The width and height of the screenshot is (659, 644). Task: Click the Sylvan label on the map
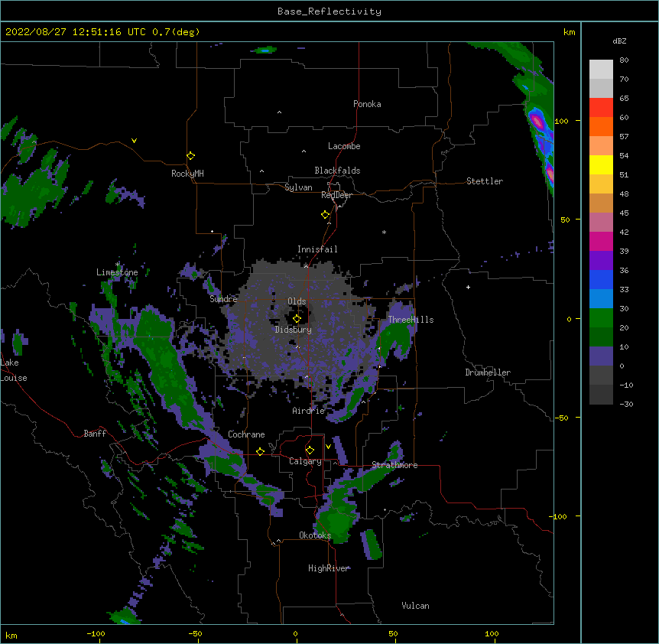[298, 187]
